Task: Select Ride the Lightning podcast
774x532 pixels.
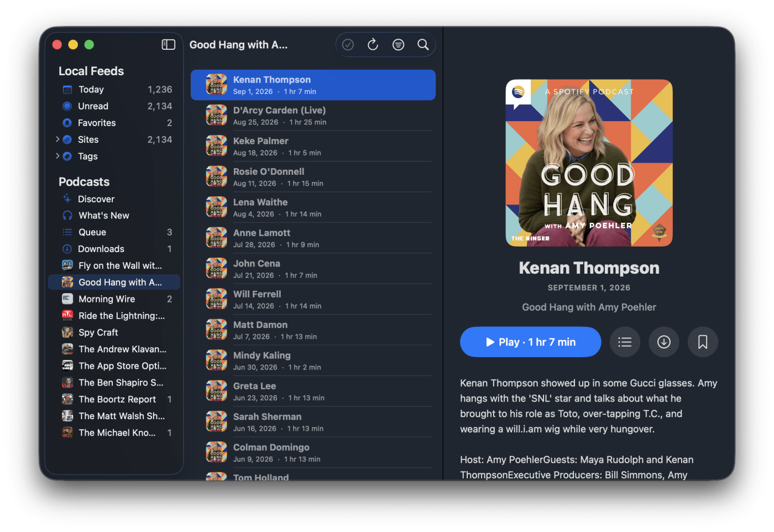Action: click(x=114, y=316)
